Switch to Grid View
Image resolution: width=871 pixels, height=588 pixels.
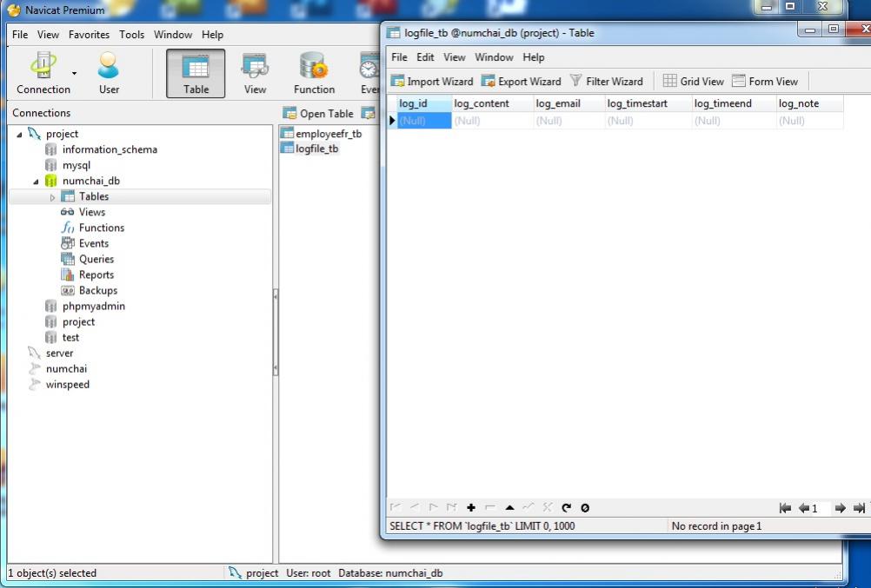(693, 82)
